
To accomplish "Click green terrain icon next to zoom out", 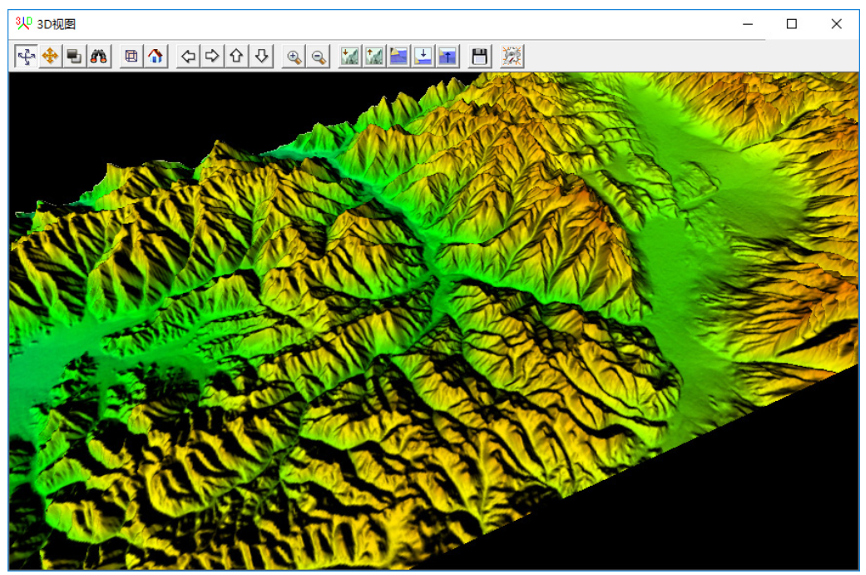I will pos(350,57).
